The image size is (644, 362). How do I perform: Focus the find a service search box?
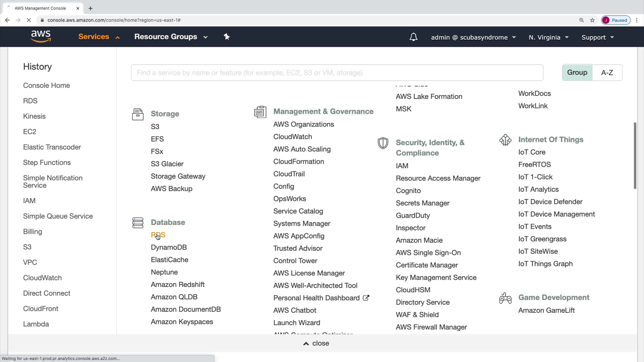(x=337, y=73)
